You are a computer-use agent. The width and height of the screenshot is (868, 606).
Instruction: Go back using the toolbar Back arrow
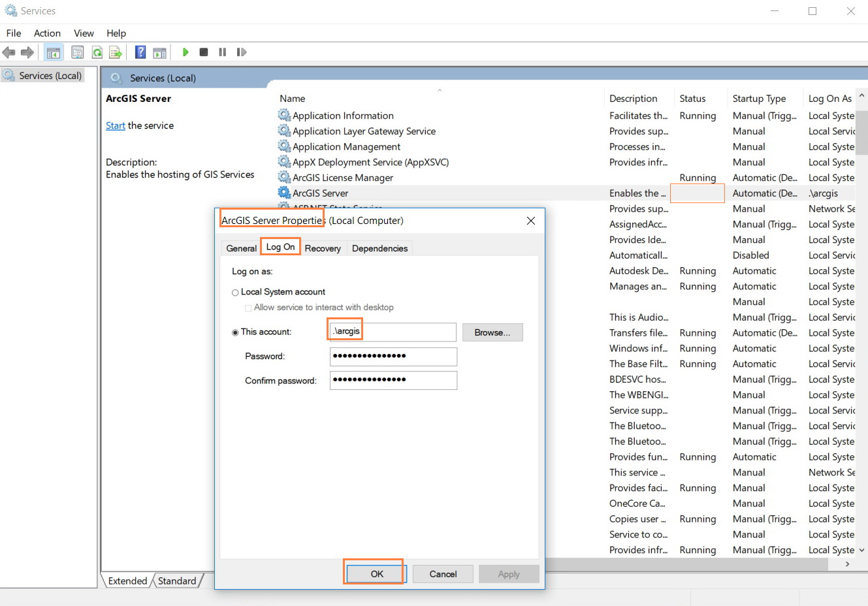click(x=8, y=52)
